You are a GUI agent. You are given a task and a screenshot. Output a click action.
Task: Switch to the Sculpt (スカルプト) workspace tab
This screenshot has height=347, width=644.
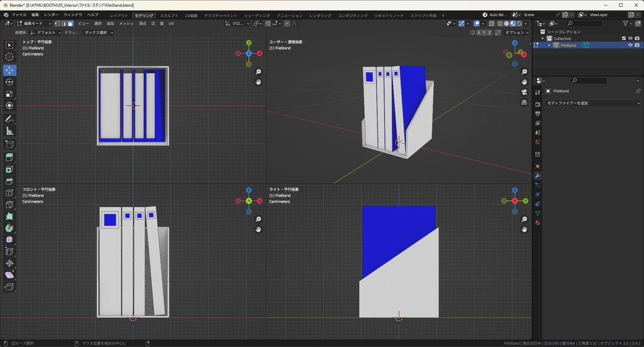(x=169, y=15)
